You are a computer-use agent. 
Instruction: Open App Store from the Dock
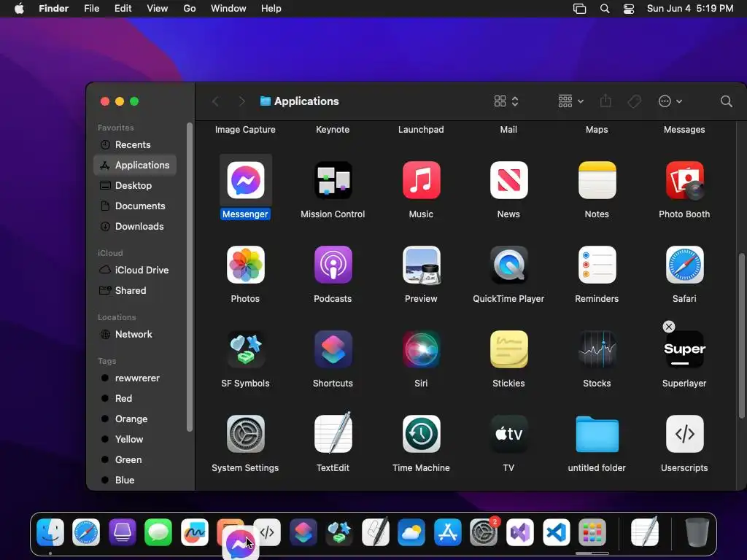click(x=448, y=532)
